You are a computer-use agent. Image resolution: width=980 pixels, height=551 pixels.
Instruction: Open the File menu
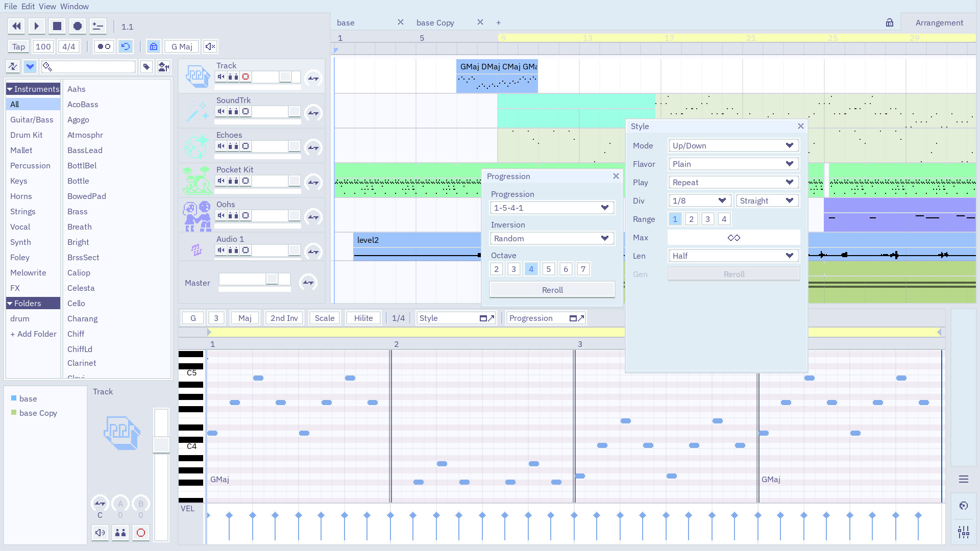(x=10, y=6)
